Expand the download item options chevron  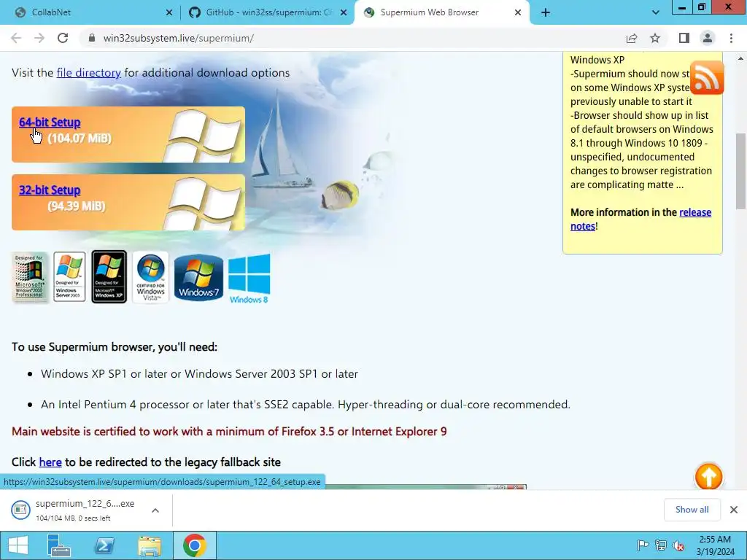tap(155, 510)
